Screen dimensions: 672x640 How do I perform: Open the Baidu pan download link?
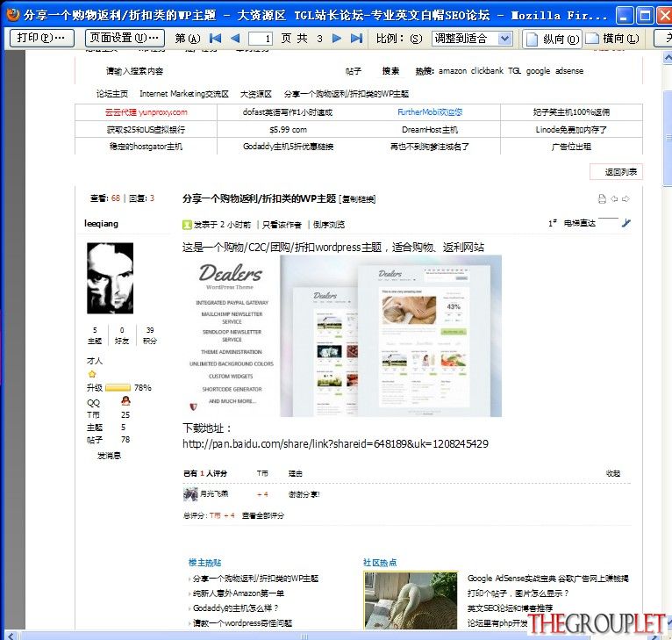(336, 443)
